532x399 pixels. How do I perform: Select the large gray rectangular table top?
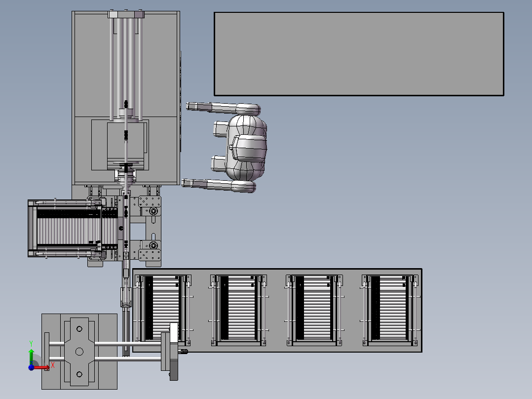coord(359,54)
